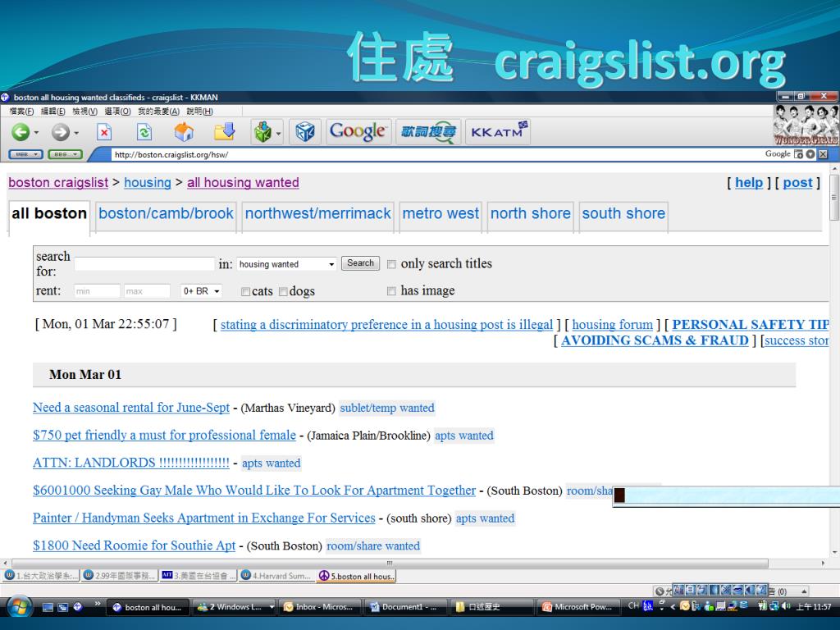The image size is (840, 630).
Task: Click the grey forward arrow button
Action: (x=60, y=132)
